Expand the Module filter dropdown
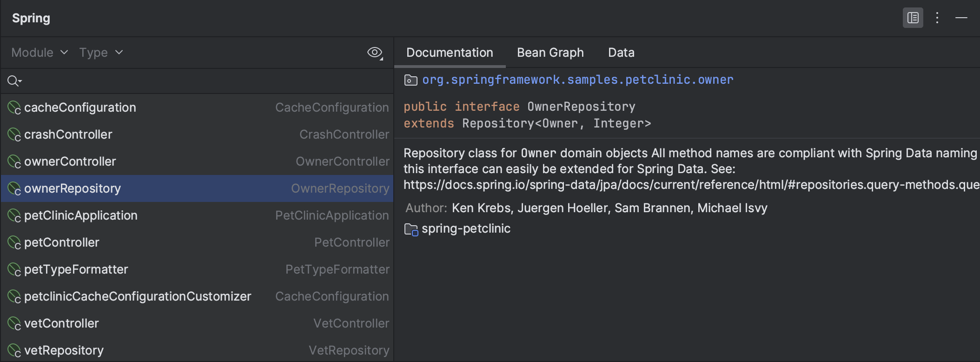The height and width of the screenshot is (362, 980). [40, 53]
